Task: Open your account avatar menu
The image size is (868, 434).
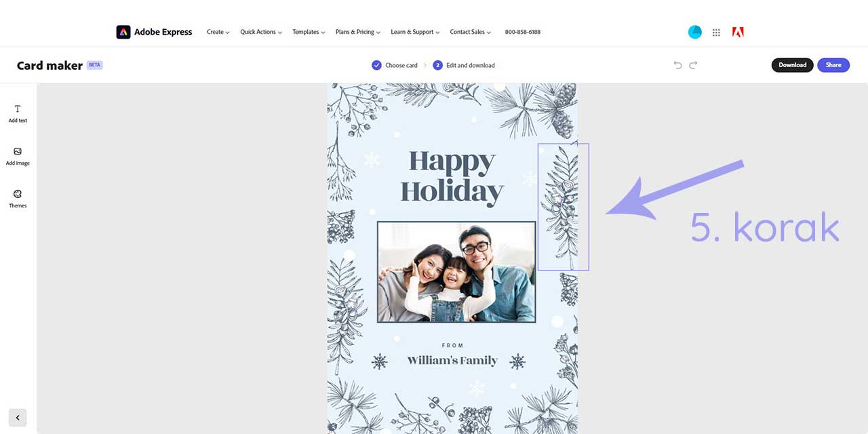Action: coord(694,31)
